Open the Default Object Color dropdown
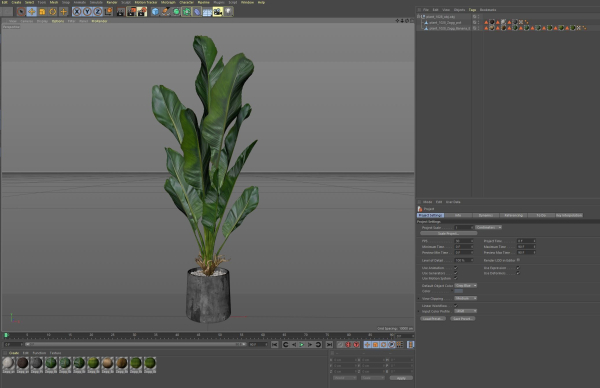The width and height of the screenshot is (600, 388). pyautogui.click(x=466, y=286)
